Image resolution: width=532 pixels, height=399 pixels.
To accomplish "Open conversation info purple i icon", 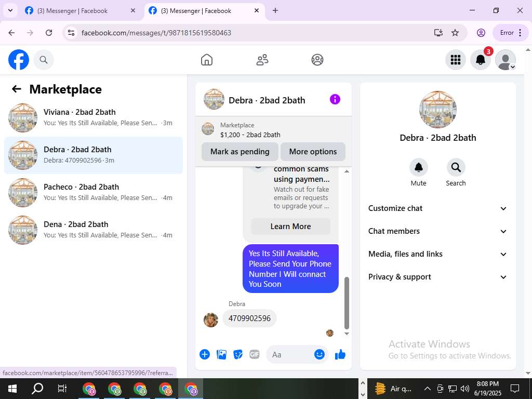I will coord(335,99).
